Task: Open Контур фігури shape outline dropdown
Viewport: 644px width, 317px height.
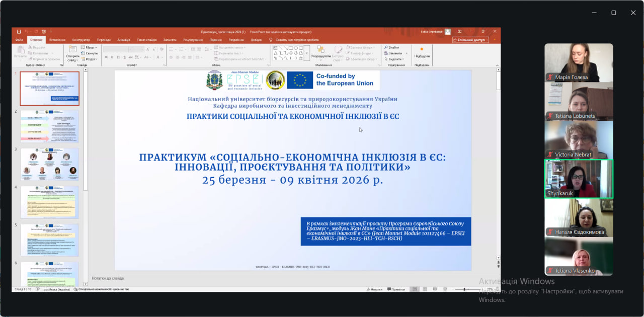Action: (360, 53)
